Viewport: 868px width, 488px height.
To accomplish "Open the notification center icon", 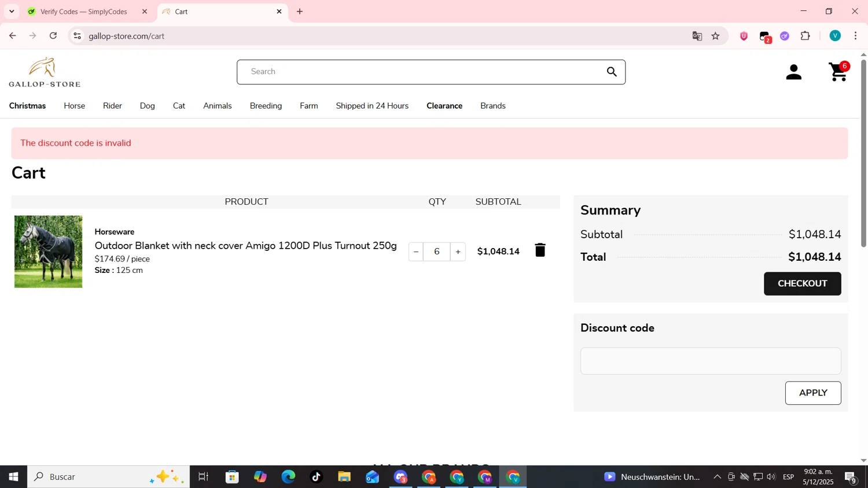I will click(851, 478).
